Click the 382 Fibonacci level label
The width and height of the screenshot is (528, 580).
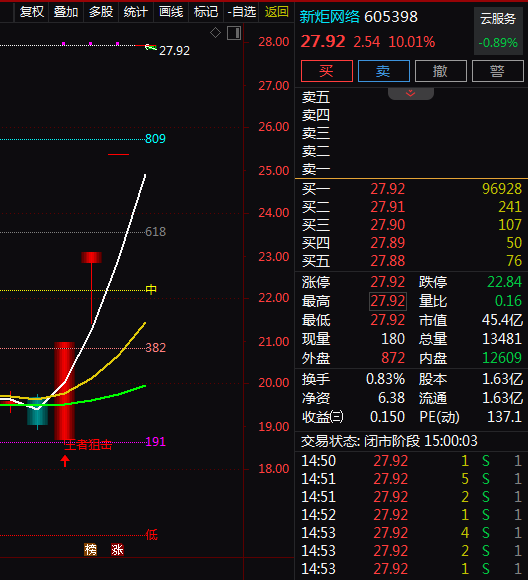tap(155, 348)
